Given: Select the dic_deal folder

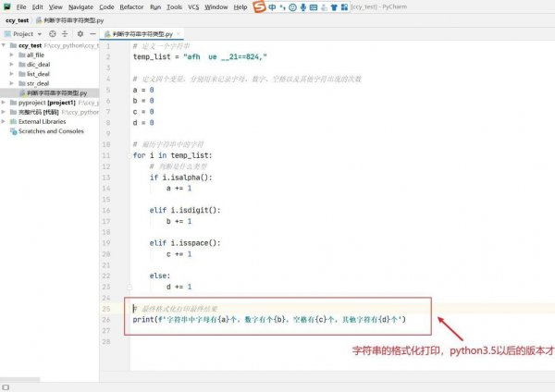Looking at the screenshot, I should (x=38, y=65).
